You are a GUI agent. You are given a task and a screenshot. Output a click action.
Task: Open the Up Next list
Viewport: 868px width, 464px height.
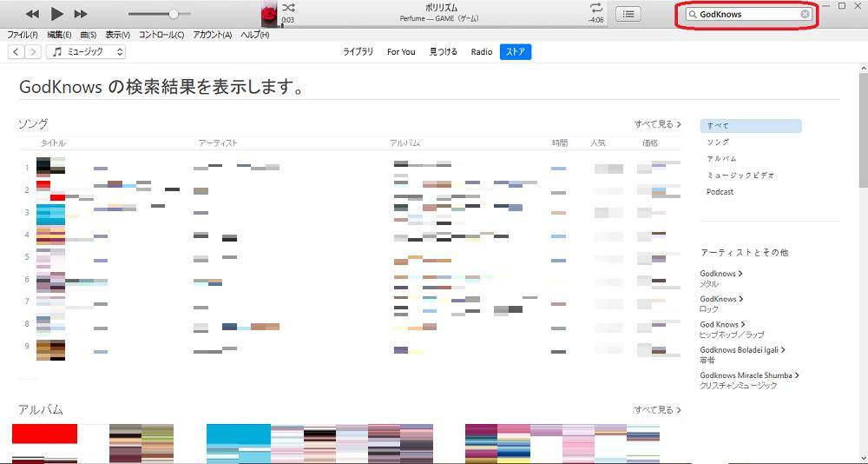point(628,14)
